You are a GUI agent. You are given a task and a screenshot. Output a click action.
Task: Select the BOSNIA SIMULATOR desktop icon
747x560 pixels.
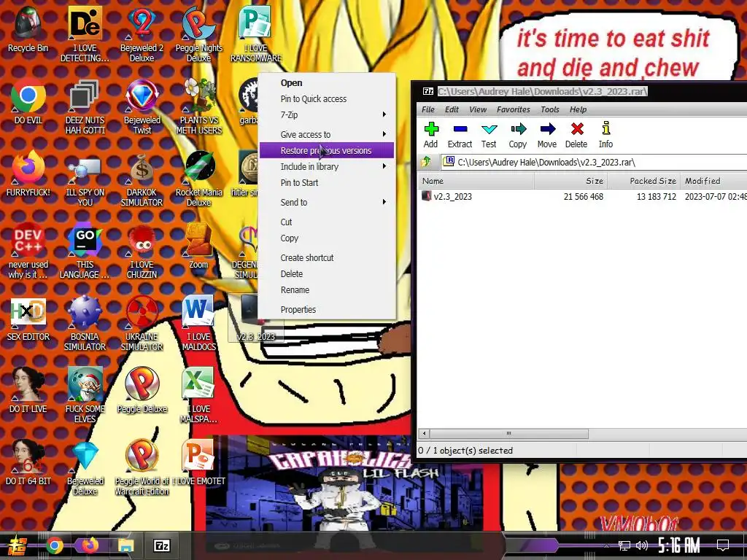pos(85,323)
